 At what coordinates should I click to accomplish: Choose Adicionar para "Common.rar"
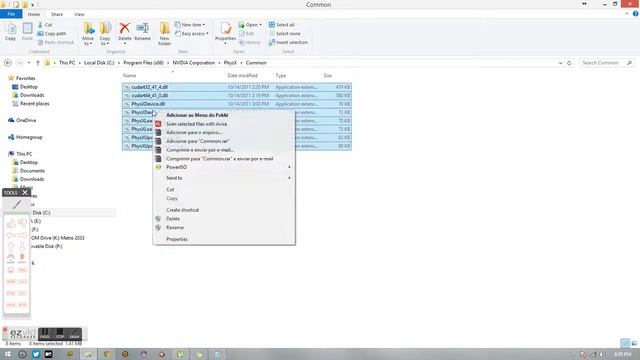pyautogui.click(x=198, y=141)
